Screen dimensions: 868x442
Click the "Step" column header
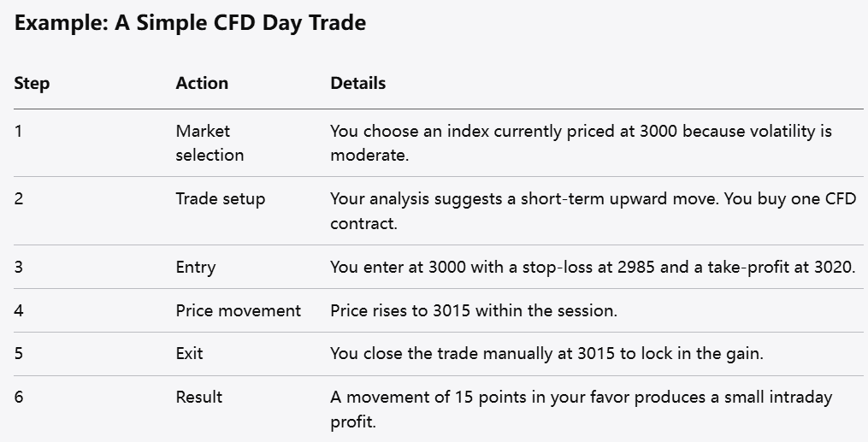32,83
